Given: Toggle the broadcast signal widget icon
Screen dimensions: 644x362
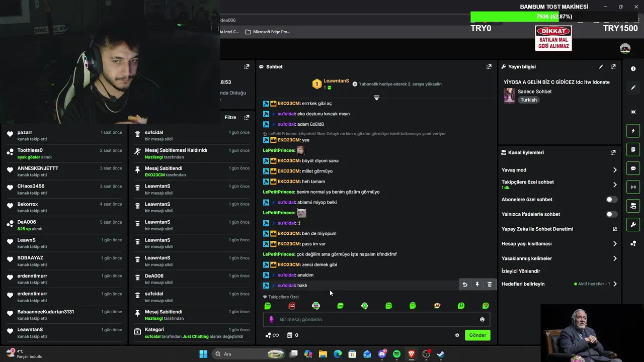Looking at the screenshot, I should (633, 187).
